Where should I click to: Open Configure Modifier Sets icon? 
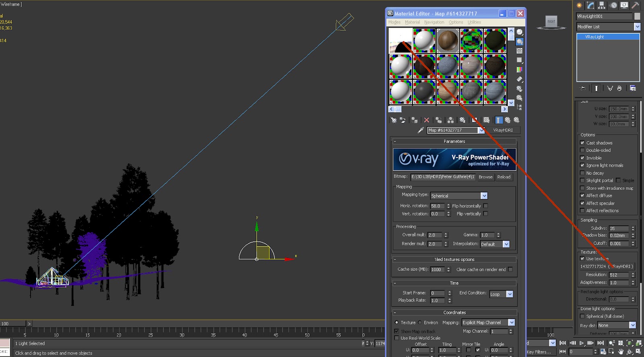633,88
